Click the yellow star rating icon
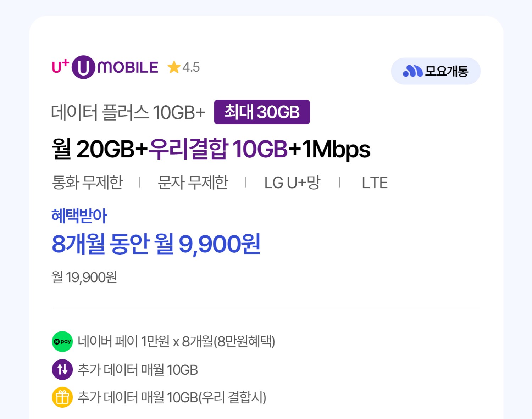The image size is (532, 419). pyautogui.click(x=174, y=67)
